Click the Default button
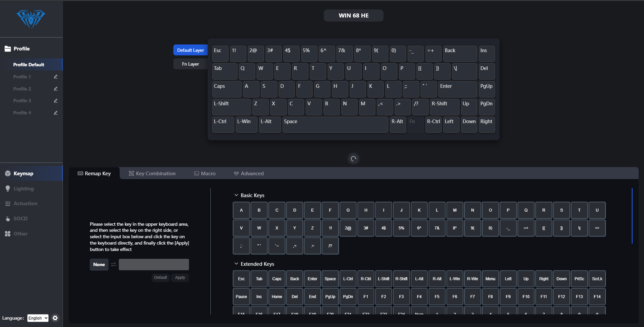This screenshot has height=327, width=644. [161, 278]
